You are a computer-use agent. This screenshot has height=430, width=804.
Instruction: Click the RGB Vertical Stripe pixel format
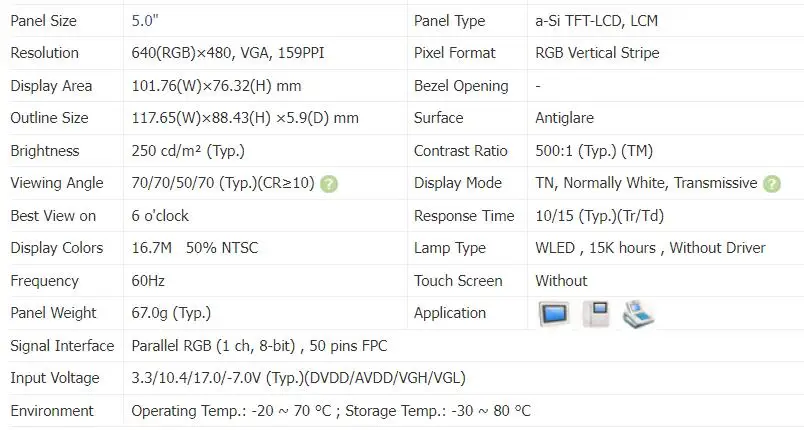597,53
